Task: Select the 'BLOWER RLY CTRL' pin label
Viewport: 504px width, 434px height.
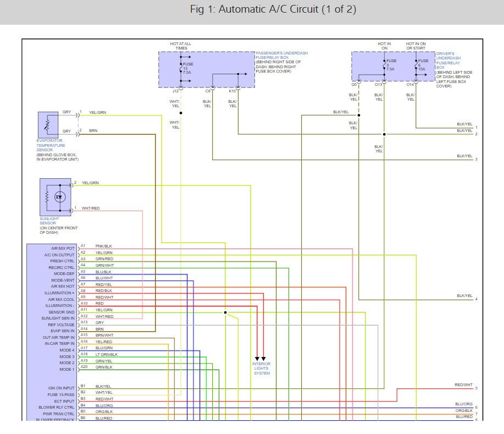Action: point(56,407)
